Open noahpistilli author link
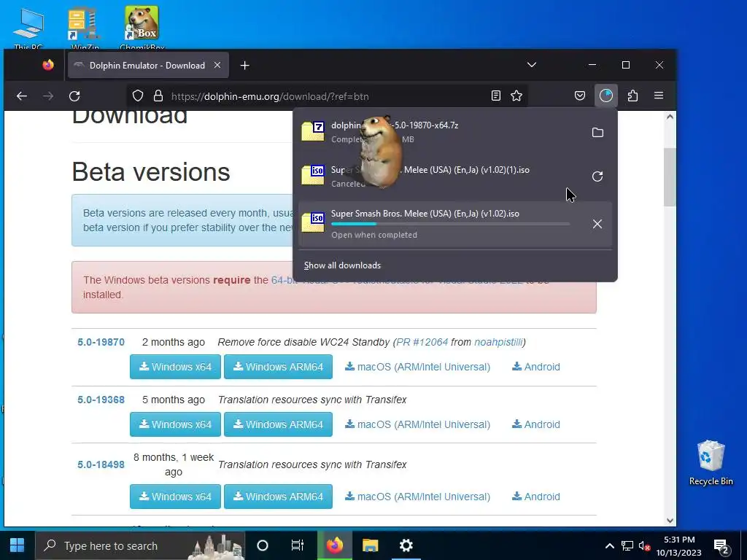The image size is (747, 560). tap(498, 342)
